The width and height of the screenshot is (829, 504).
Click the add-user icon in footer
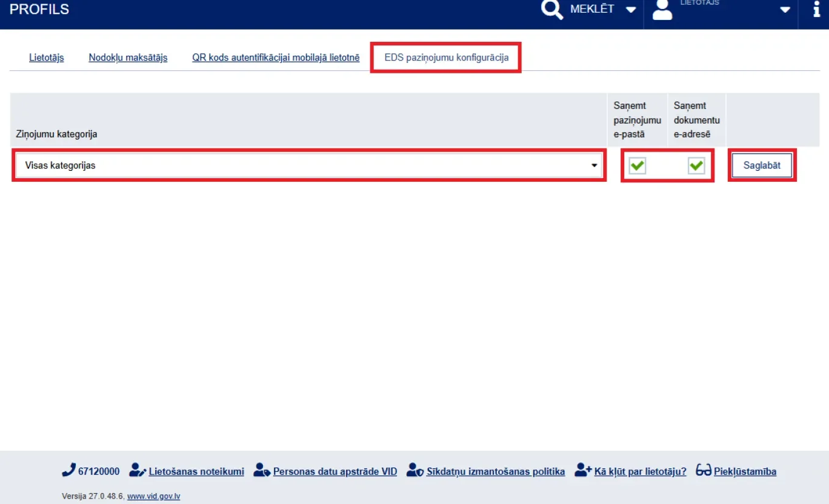click(583, 471)
